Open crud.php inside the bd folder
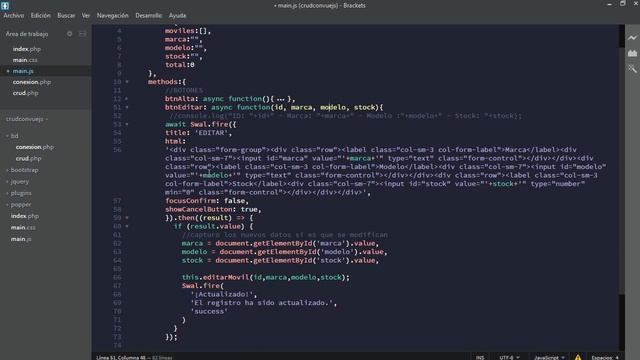 [29, 158]
